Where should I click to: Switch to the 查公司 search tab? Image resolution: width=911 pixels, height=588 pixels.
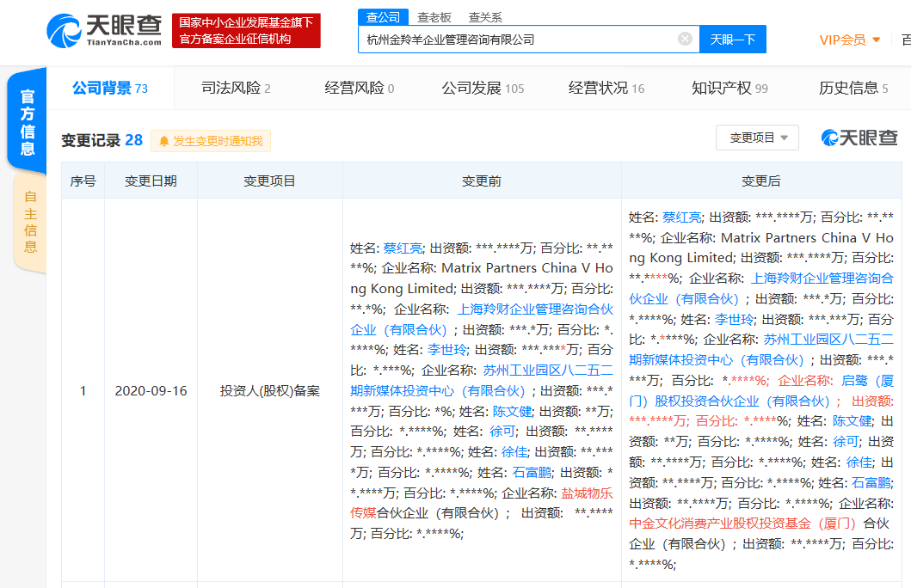click(383, 17)
